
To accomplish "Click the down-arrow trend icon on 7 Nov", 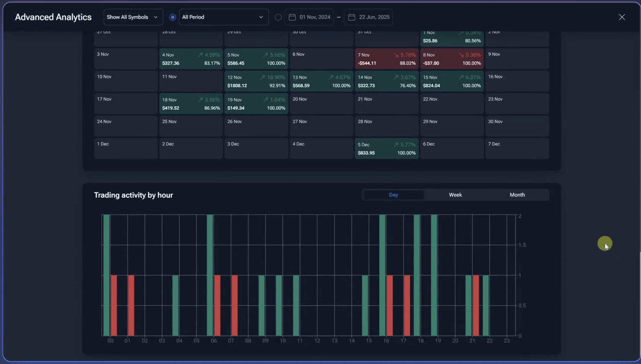I will 396,55.
